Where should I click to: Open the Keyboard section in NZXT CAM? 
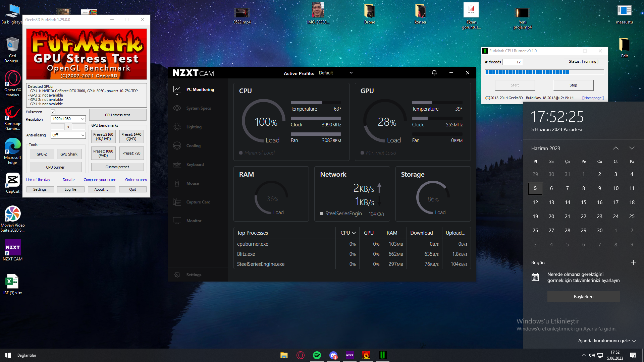coord(195,165)
